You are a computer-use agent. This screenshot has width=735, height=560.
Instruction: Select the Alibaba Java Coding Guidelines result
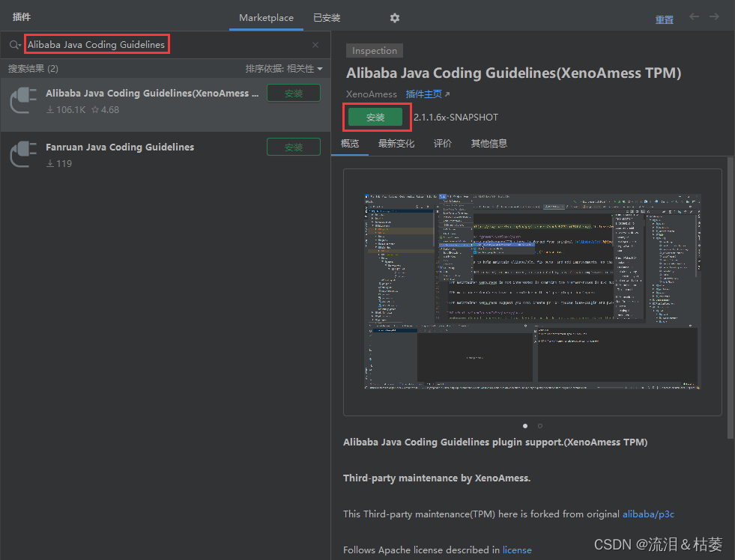(x=166, y=104)
